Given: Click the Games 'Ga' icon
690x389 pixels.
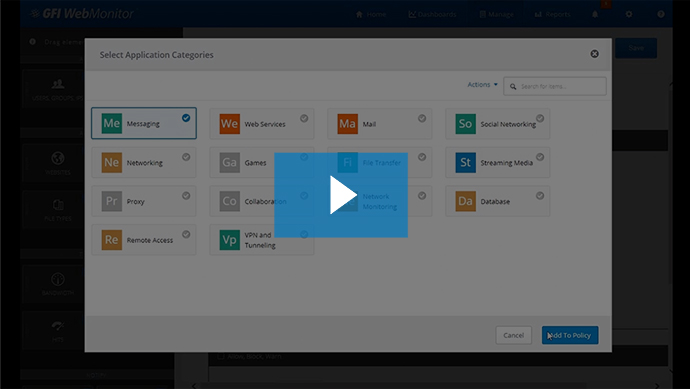Looking at the screenshot, I should [x=230, y=162].
